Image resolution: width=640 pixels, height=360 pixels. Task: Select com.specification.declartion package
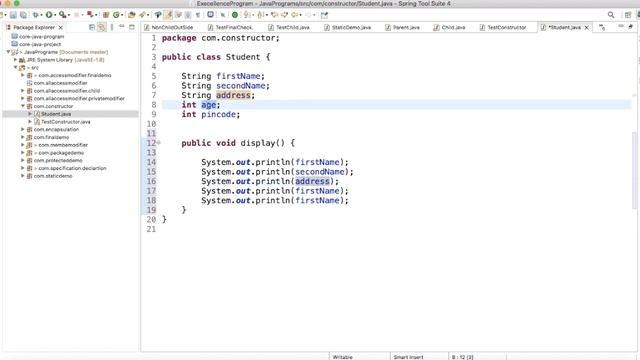tap(70, 168)
